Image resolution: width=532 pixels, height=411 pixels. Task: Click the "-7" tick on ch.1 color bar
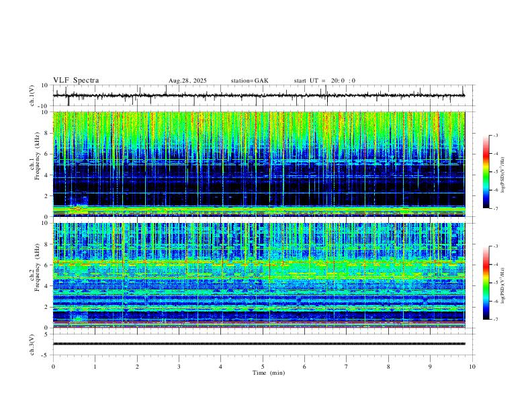click(x=495, y=209)
